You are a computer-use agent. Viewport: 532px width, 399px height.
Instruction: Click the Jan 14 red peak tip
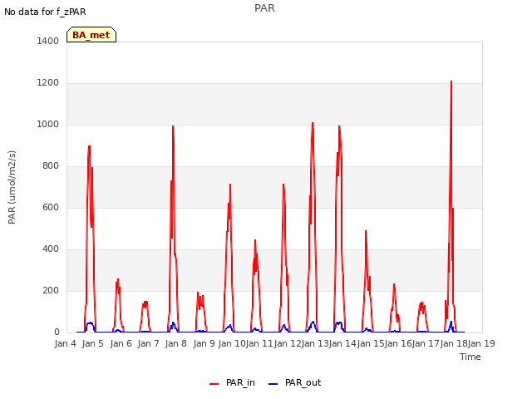coord(339,126)
